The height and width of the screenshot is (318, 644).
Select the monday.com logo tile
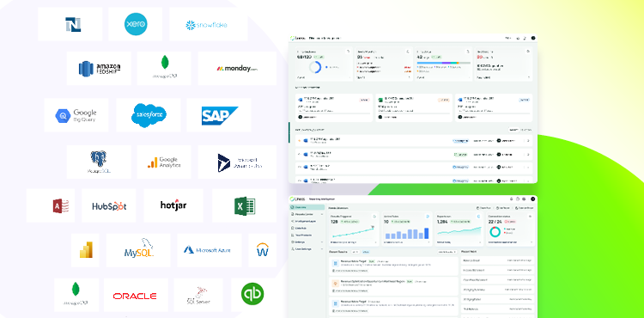[x=237, y=68]
